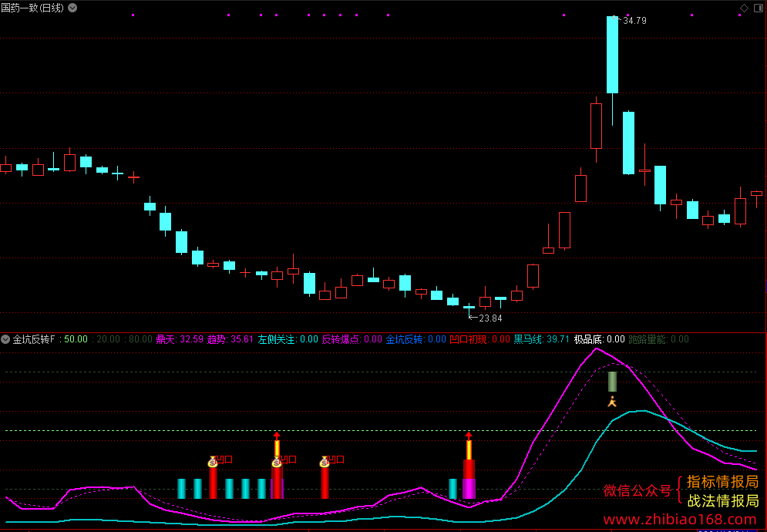Click the 左侧关注: 0.00 readout
This screenshot has height=532, width=767.
(x=288, y=339)
